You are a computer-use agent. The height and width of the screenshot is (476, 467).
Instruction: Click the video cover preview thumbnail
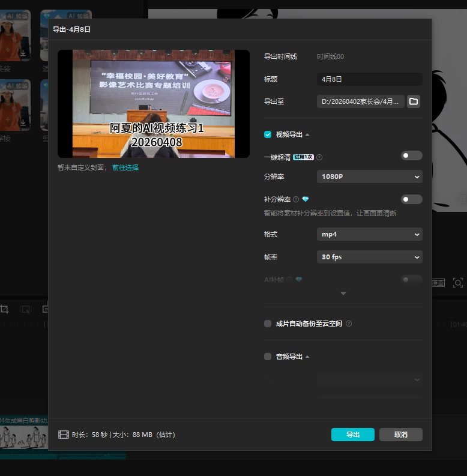click(x=154, y=104)
